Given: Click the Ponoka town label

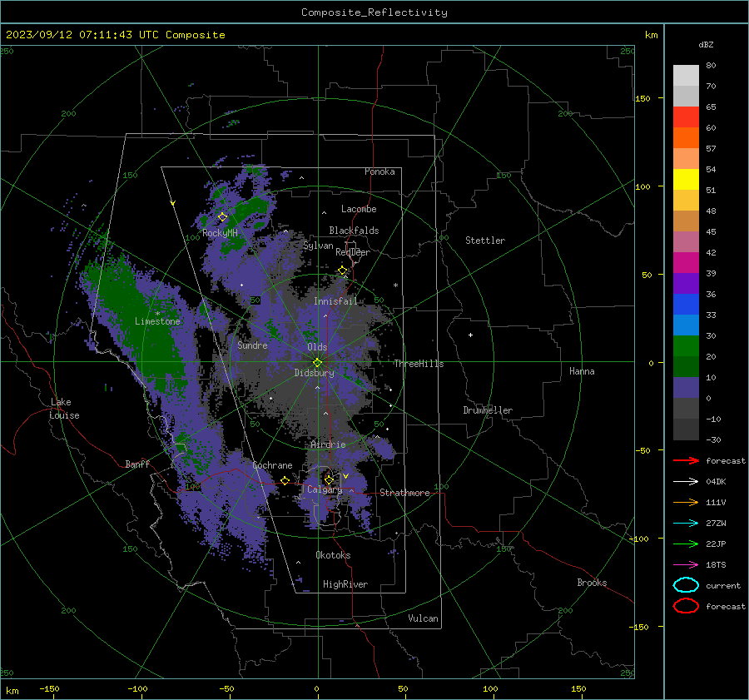Looking at the screenshot, I should (x=379, y=171).
